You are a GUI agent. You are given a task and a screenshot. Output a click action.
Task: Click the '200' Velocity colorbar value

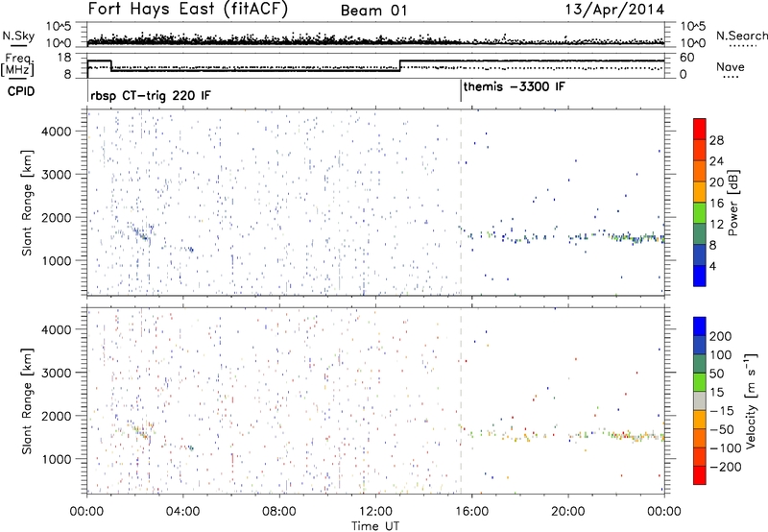(x=721, y=336)
